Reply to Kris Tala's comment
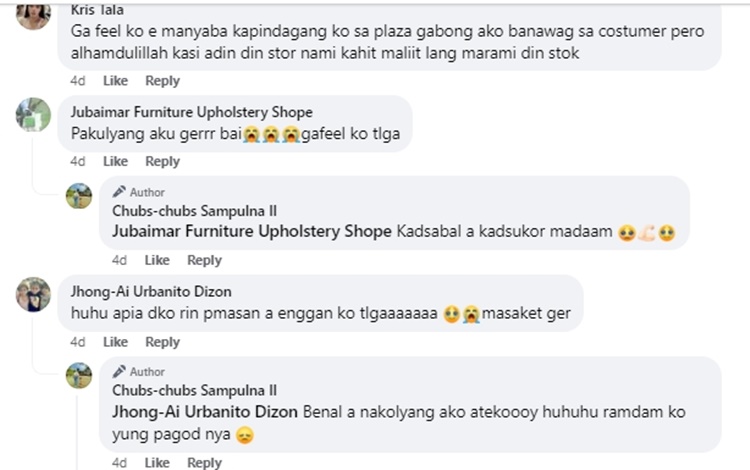 (x=162, y=81)
